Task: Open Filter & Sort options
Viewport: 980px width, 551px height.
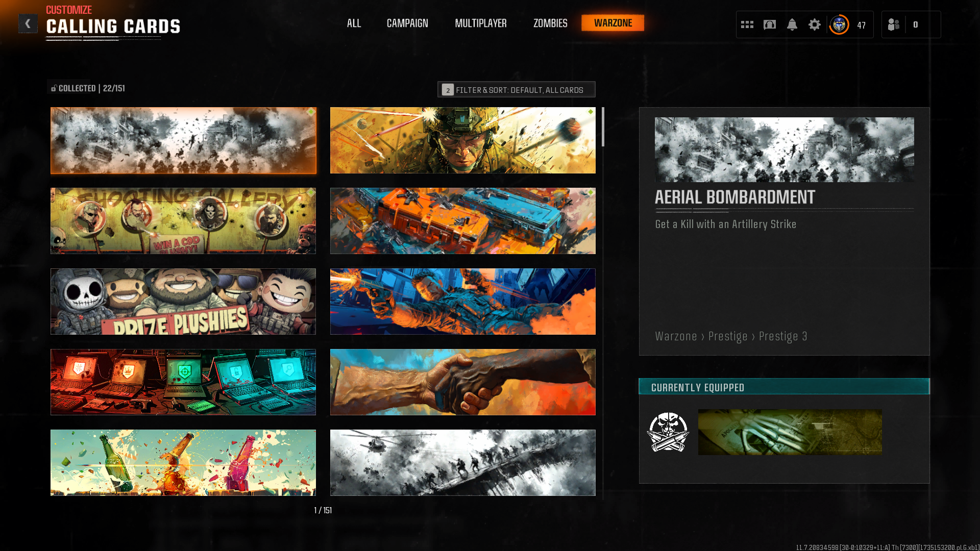Action: click(517, 89)
